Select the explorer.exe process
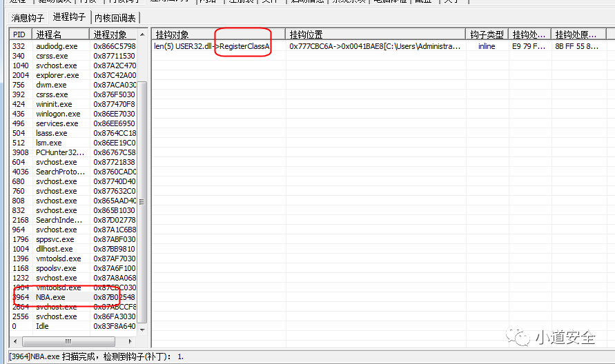Viewport: 615px width, 364px height. tap(73, 75)
